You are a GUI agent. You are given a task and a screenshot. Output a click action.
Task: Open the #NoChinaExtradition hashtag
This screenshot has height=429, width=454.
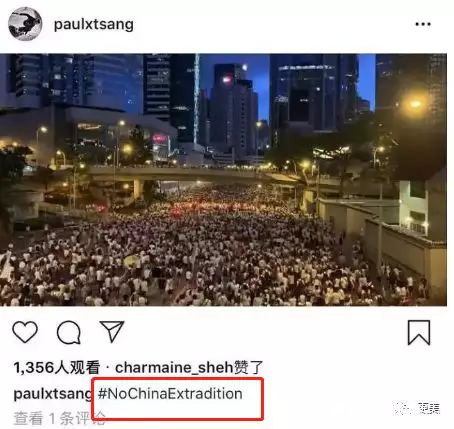170,394
